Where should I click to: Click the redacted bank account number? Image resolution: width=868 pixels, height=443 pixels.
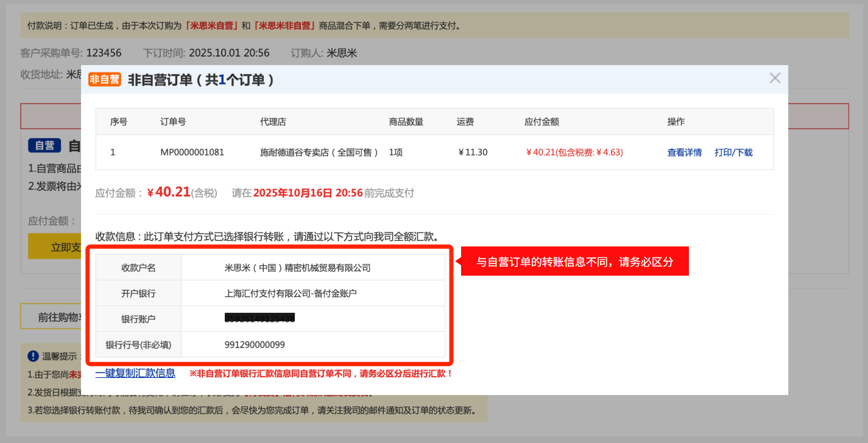pos(259,318)
